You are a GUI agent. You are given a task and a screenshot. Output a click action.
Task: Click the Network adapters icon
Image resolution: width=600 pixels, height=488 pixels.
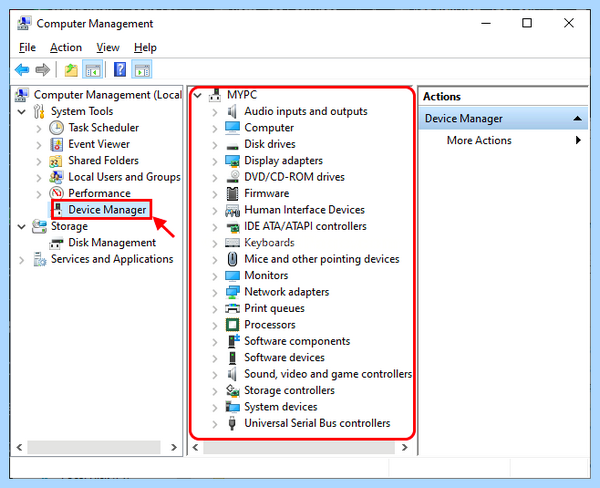232,292
